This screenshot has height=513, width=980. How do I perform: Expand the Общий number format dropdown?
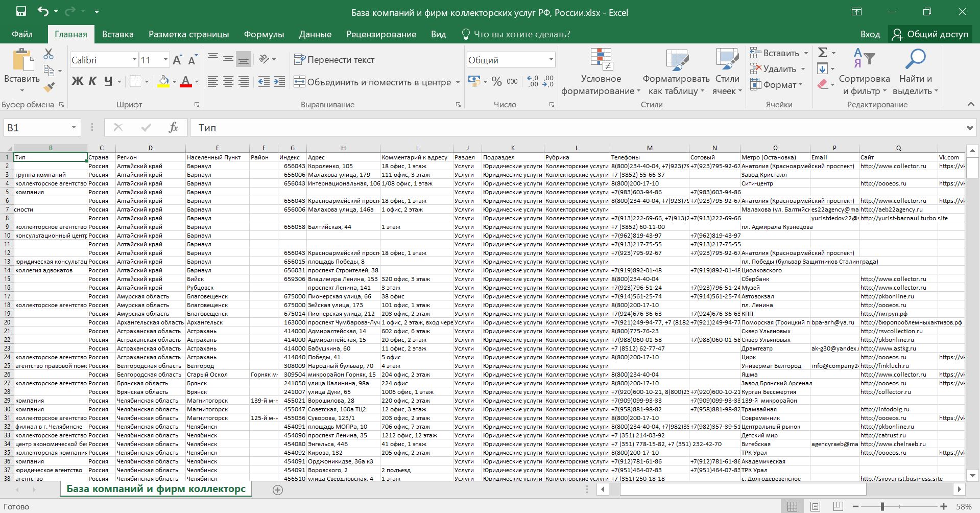tap(551, 60)
